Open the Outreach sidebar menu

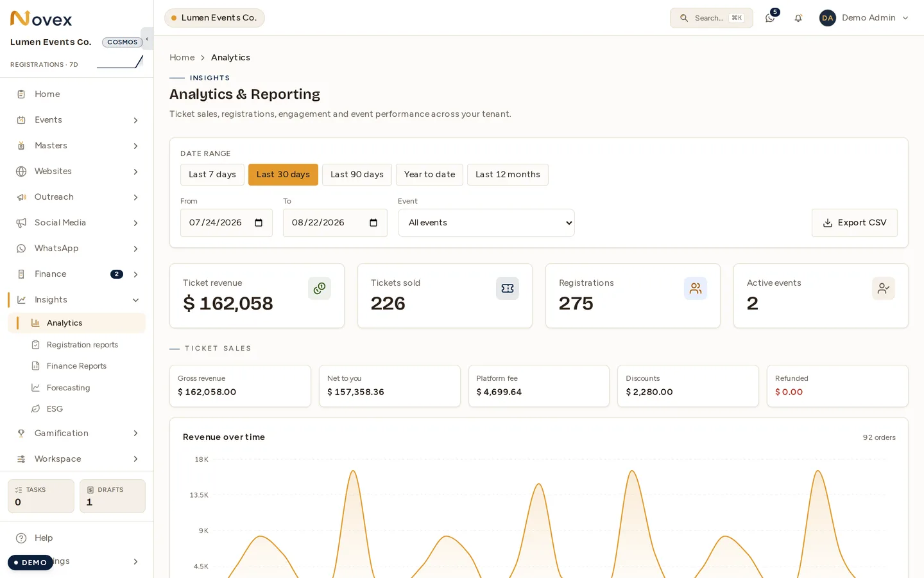pos(77,197)
